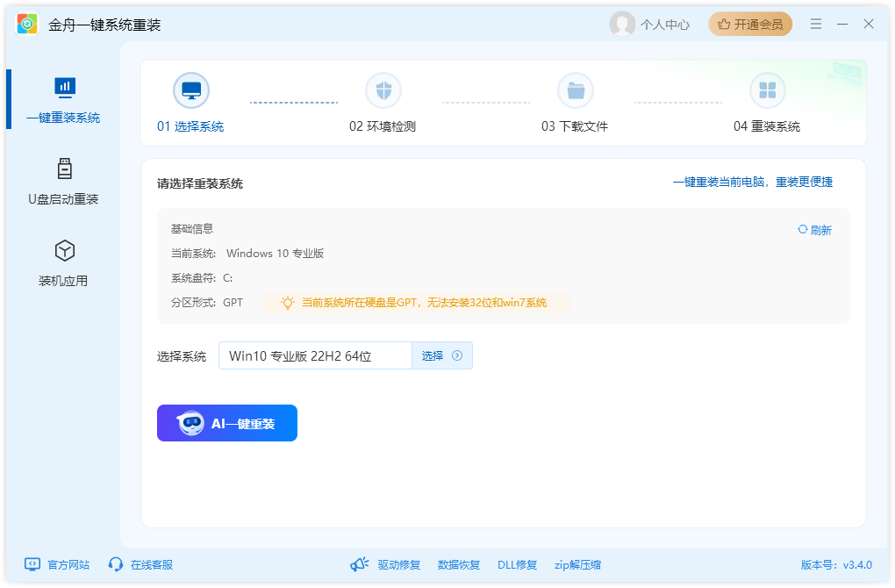Start AI一键重装 reinstall
The image size is (895, 588).
pos(226,422)
